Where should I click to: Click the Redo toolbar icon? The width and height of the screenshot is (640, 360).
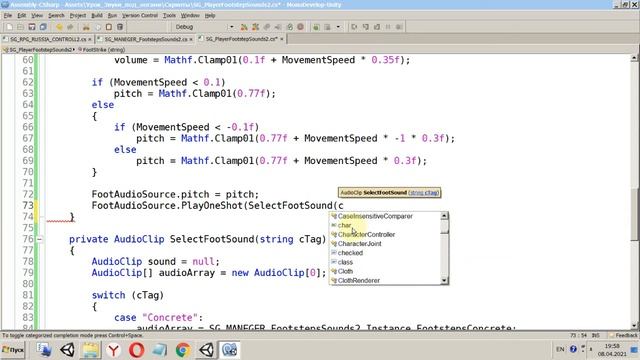tap(70, 27)
